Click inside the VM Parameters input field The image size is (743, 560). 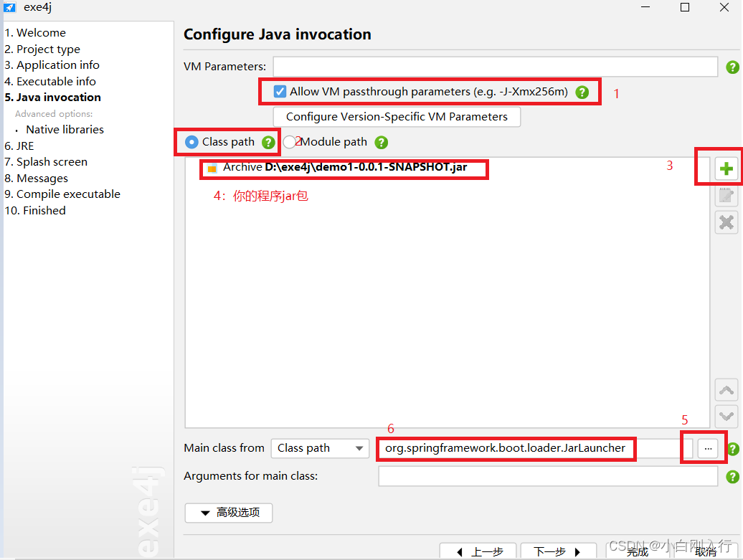(495, 67)
